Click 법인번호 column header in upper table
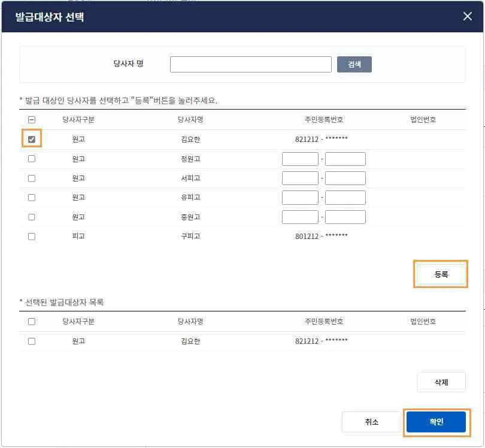The width and height of the screenshot is (485, 448). pos(423,119)
